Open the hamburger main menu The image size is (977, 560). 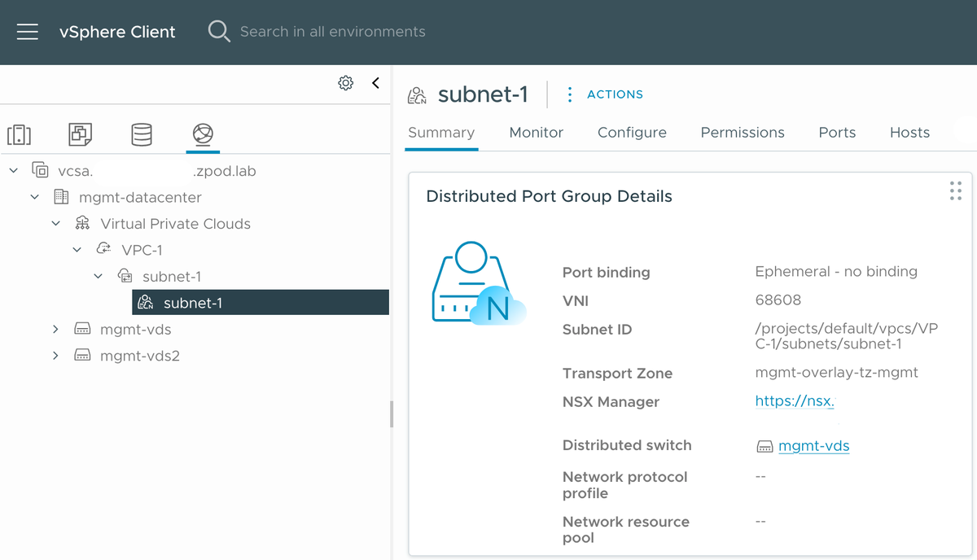(28, 32)
